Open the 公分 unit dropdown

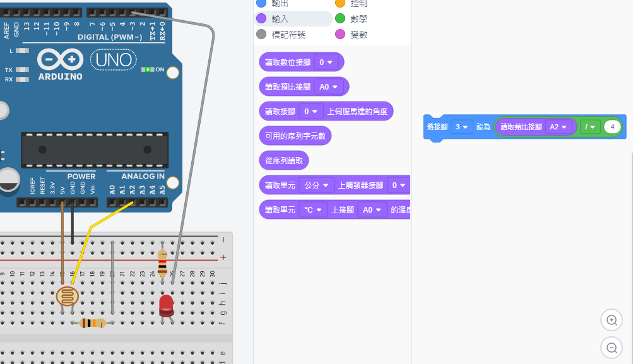coord(317,185)
